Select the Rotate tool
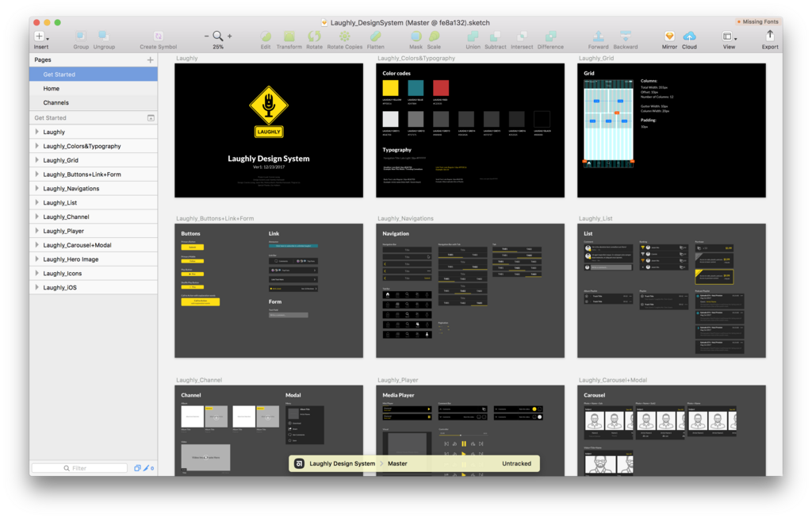 pyautogui.click(x=314, y=36)
